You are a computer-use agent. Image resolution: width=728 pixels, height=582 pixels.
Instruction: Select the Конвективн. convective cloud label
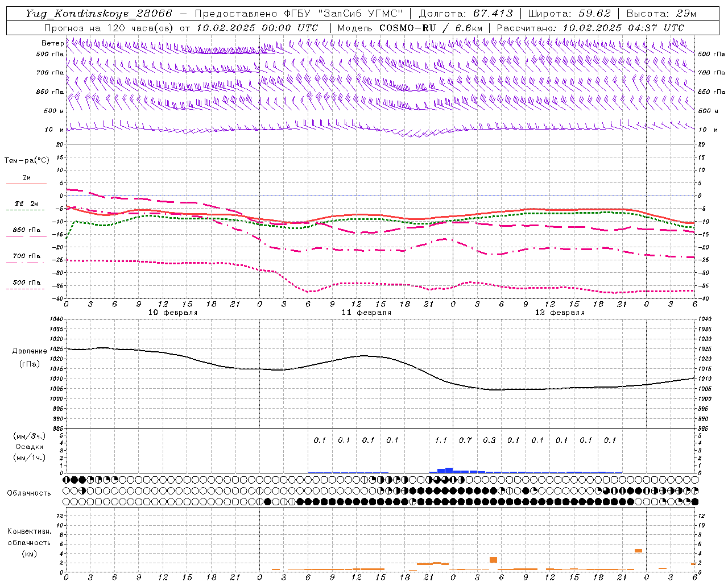(x=29, y=531)
